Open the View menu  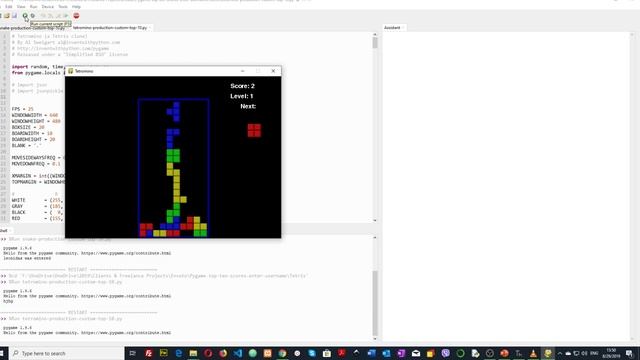[21, 7]
